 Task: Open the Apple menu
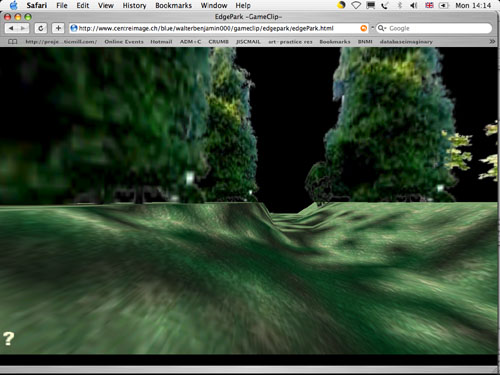point(13,5)
